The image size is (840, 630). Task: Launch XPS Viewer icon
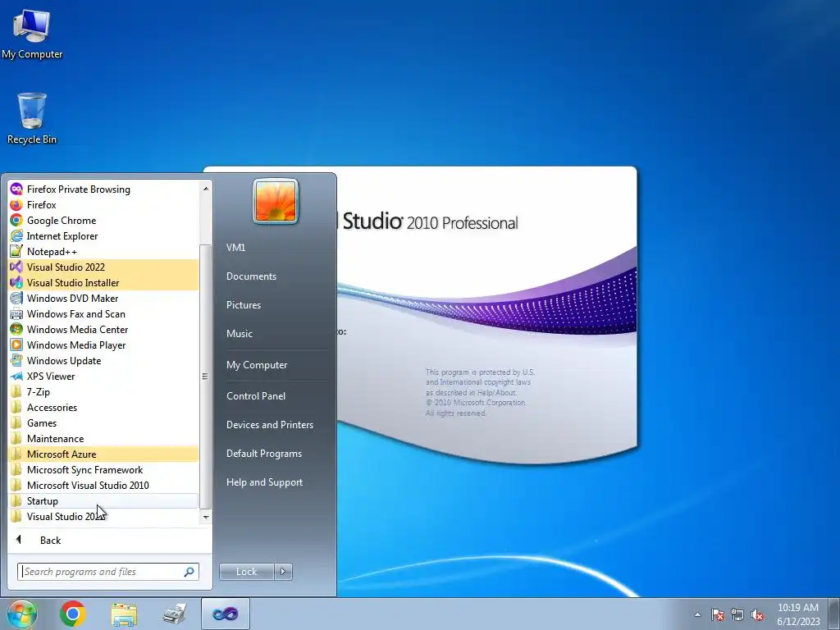(16, 376)
